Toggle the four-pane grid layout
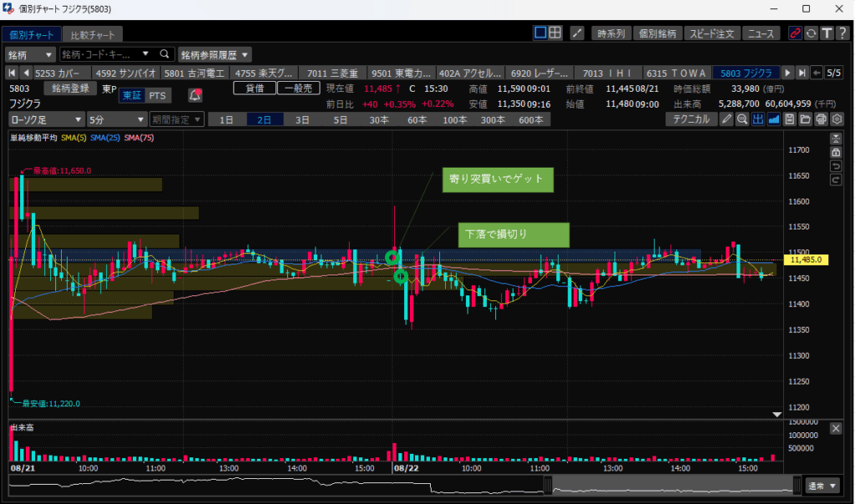Viewport: 855px width, 504px height. 555,33
